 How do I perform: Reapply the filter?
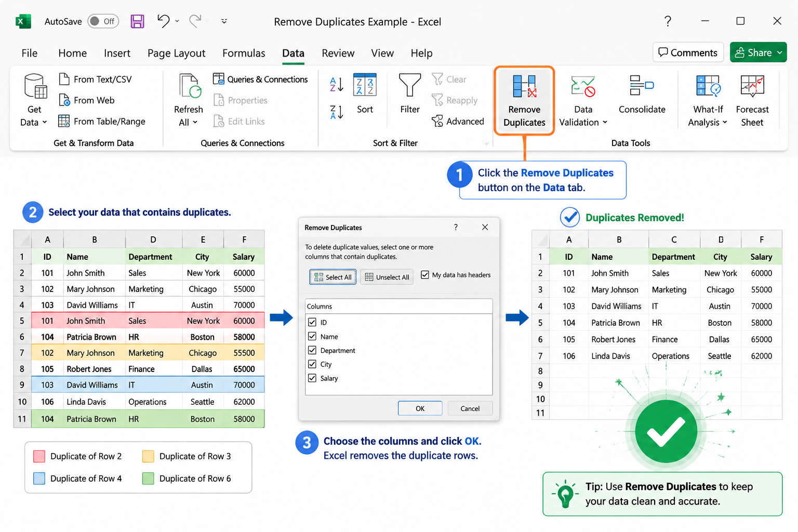pos(455,100)
